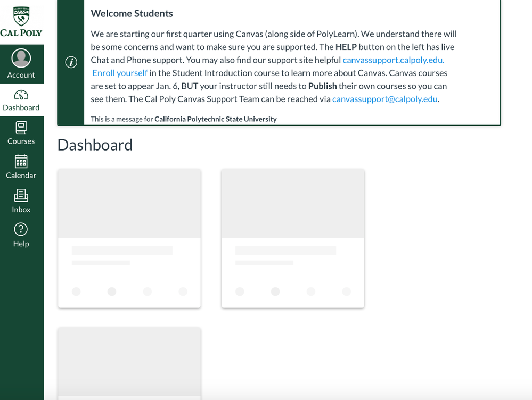Image resolution: width=532 pixels, height=400 pixels.
Task: Open the Inbox icon
Action: coord(21,196)
